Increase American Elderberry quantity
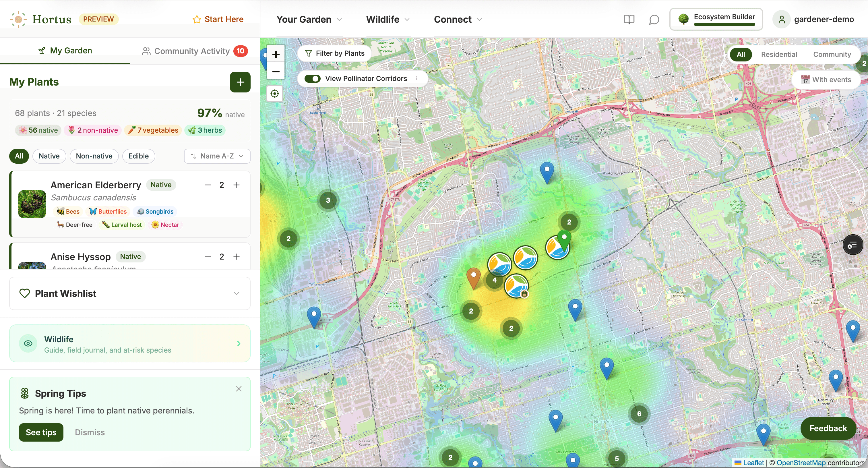 [237, 185]
